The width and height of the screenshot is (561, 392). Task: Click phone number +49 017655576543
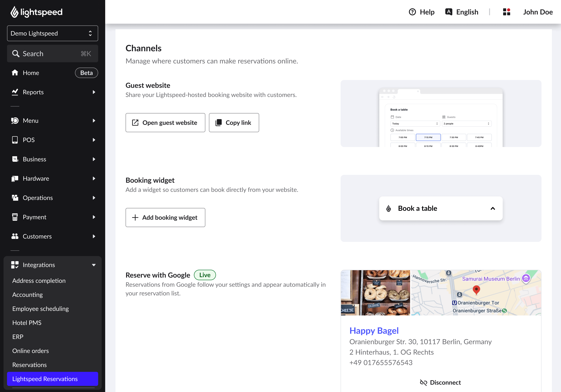coord(381,362)
